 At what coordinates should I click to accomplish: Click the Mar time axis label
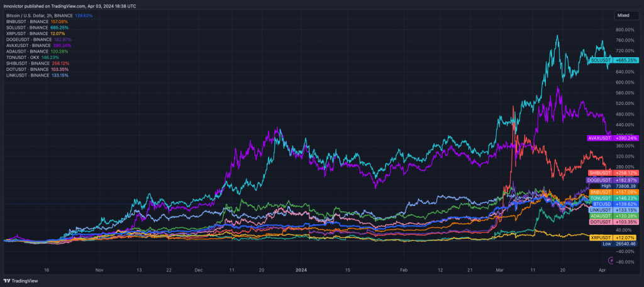[x=500, y=270]
